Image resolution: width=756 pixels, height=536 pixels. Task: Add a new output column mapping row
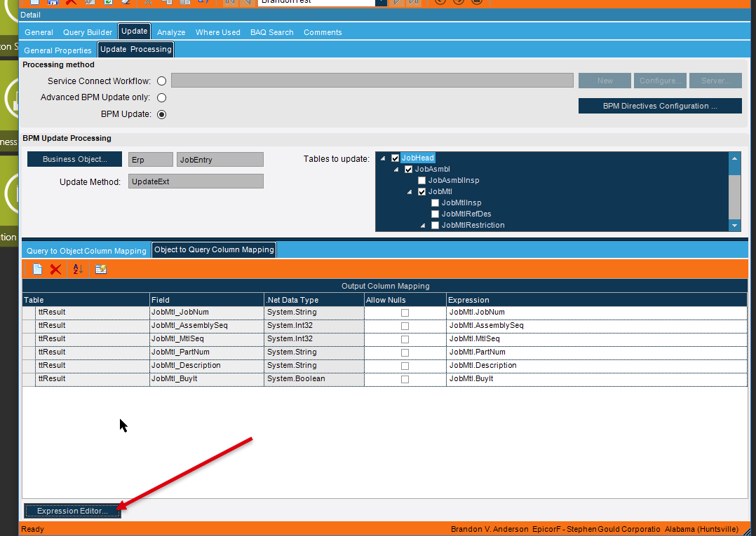click(37, 269)
